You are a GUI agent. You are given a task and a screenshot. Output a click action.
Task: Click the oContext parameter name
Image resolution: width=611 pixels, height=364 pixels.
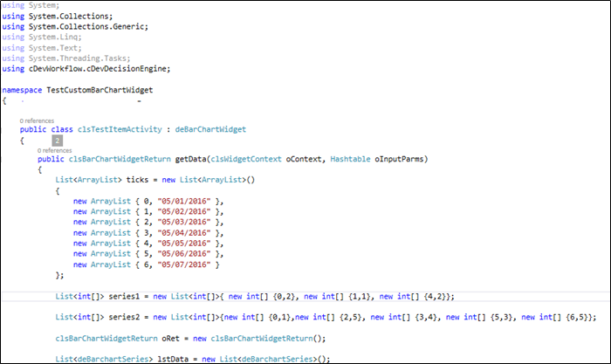tap(304, 159)
